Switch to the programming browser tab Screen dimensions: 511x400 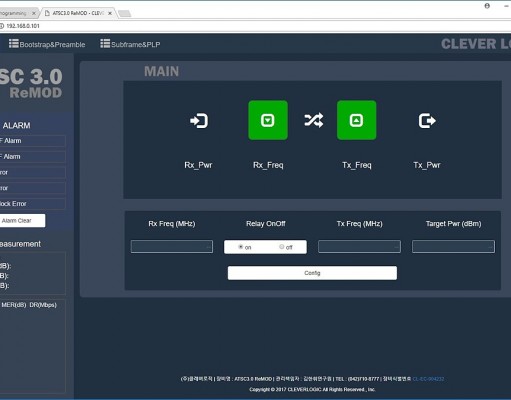17,13
